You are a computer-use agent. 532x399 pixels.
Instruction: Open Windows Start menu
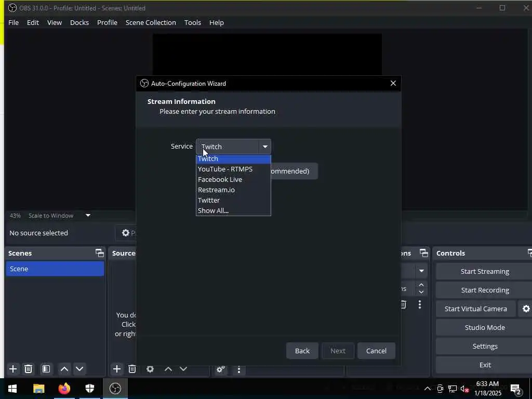[x=12, y=389]
